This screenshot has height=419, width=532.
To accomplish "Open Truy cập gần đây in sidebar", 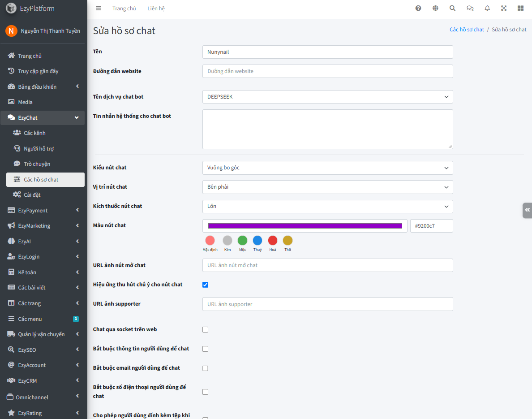I will [43, 71].
